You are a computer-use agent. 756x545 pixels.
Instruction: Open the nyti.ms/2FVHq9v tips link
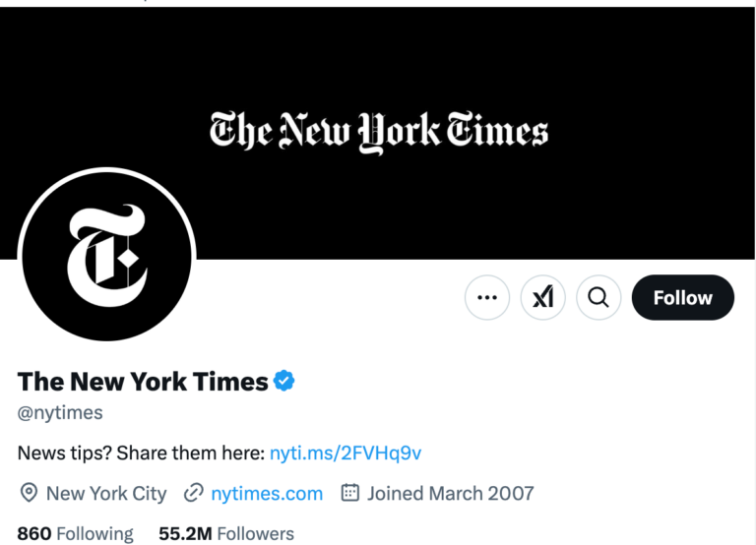tap(346, 453)
